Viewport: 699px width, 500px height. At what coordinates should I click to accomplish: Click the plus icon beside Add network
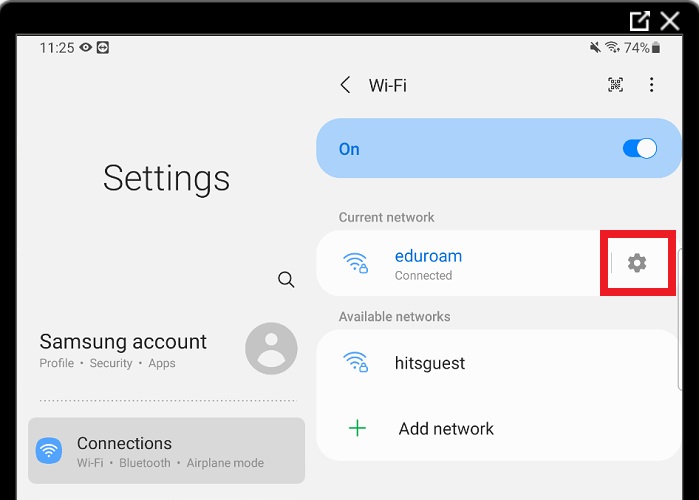pos(357,428)
